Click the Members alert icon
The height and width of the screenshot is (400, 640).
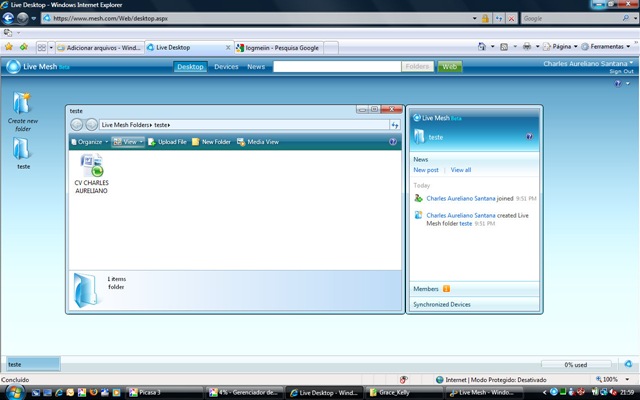446,289
